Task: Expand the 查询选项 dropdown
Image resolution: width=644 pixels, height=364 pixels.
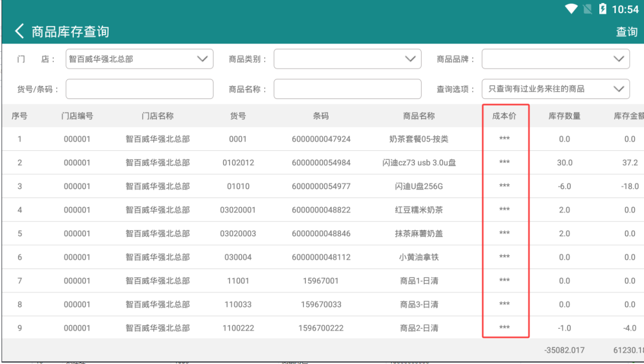Action: (x=556, y=89)
